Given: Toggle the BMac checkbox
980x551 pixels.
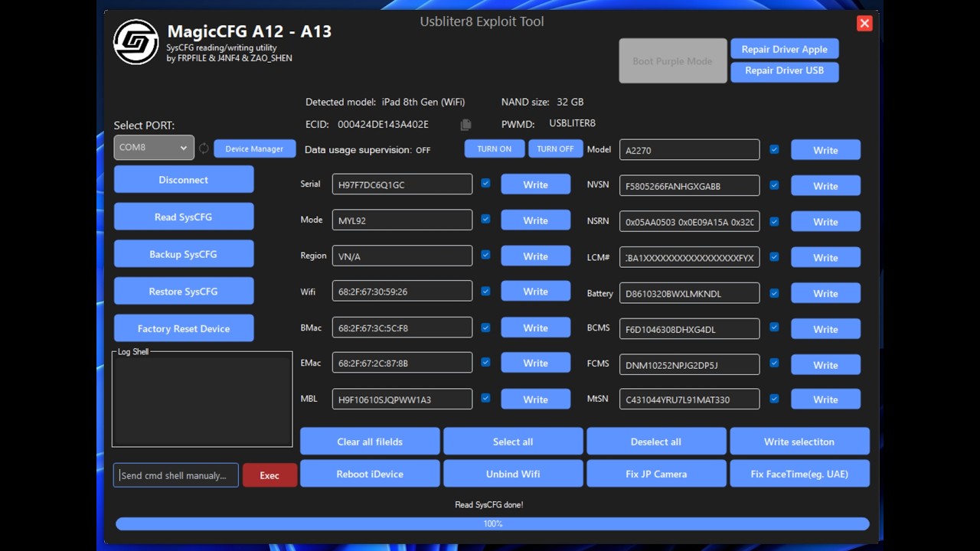Looking at the screenshot, I should pyautogui.click(x=485, y=327).
